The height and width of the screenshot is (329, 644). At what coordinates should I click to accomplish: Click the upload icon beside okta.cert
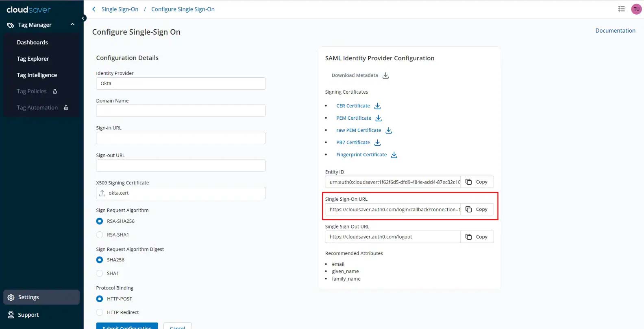pyautogui.click(x=102, y=193)
